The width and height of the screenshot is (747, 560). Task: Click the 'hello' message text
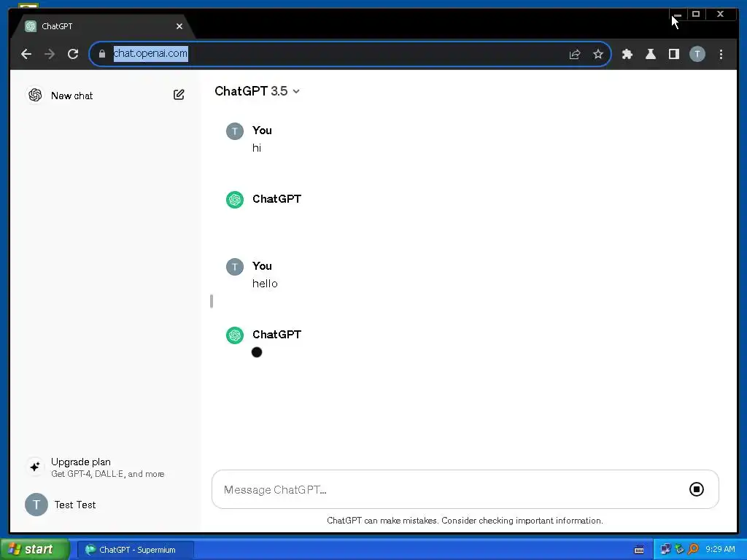(x=265, y=284)
